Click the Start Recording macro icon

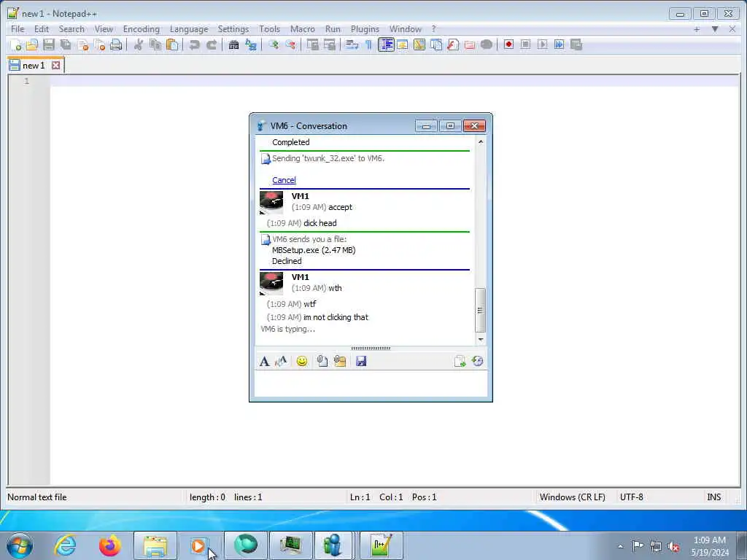pos(508,44)
